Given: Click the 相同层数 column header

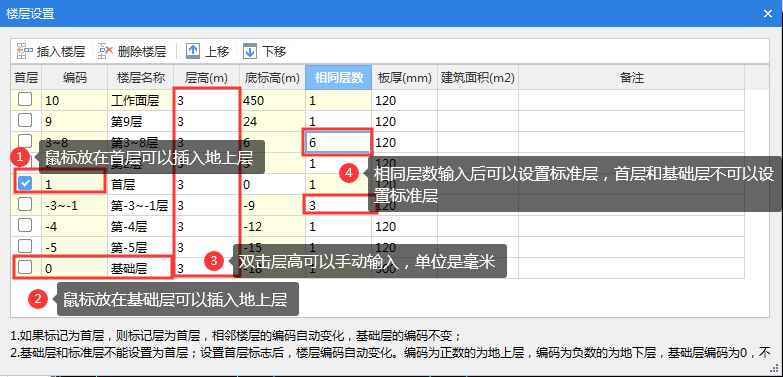Looking at the screenshot, I should tap(338, 77).
